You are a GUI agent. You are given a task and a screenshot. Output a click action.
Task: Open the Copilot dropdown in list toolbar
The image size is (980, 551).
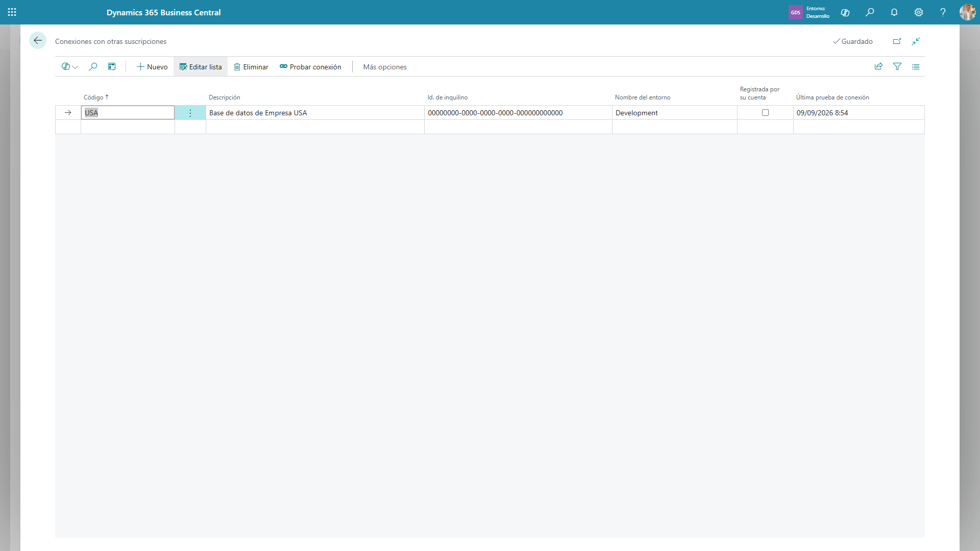(x=69, y=67)
